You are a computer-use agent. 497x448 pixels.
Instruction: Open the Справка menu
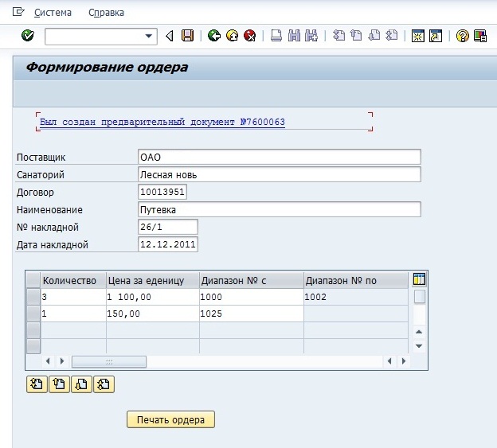pyautogui.click(x=106, y=13)
